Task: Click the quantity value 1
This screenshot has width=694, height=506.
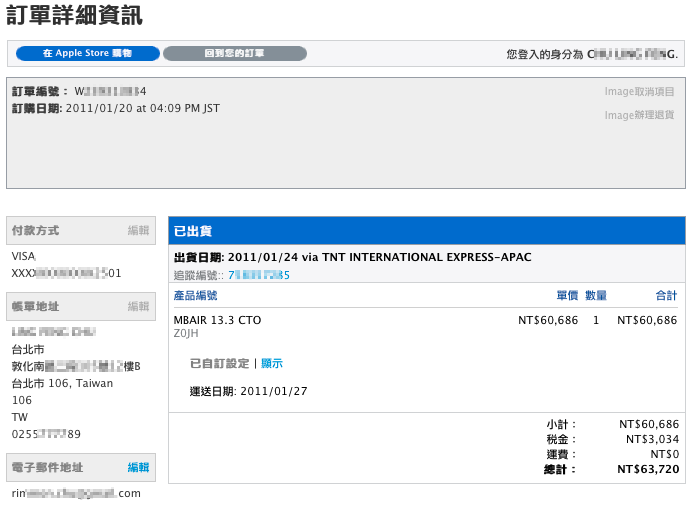Action: [x=596, y=320]
